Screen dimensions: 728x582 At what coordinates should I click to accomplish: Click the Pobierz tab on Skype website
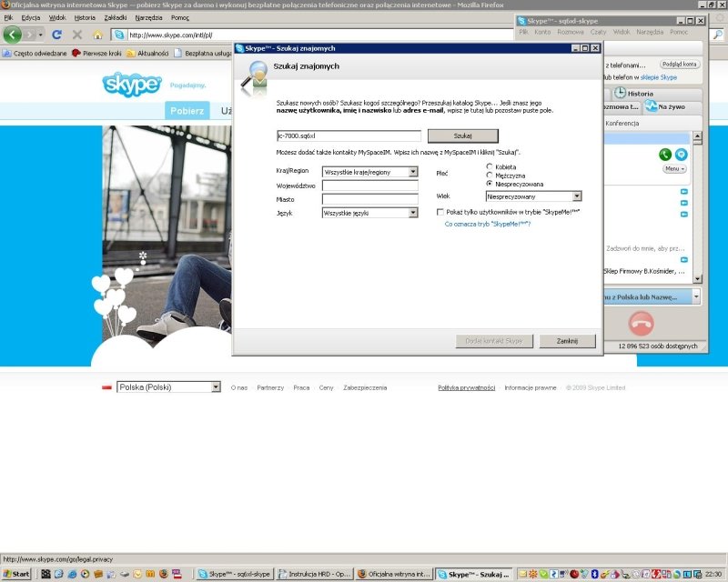(x=187, y=110)
